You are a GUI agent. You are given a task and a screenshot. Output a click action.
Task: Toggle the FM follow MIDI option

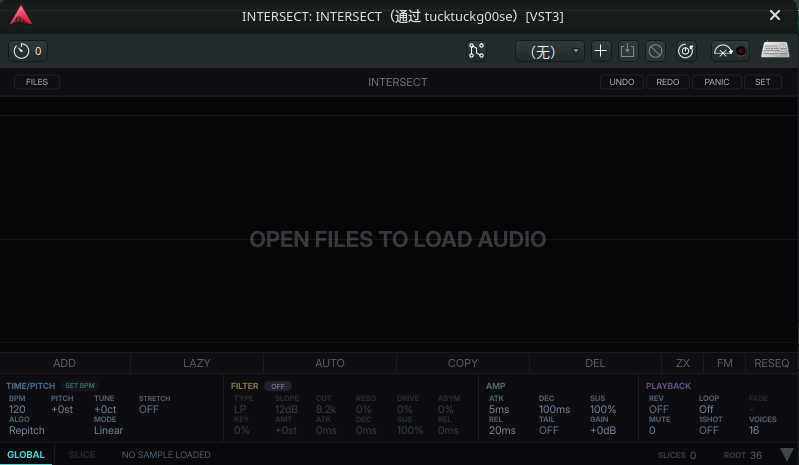coord(725,363)
